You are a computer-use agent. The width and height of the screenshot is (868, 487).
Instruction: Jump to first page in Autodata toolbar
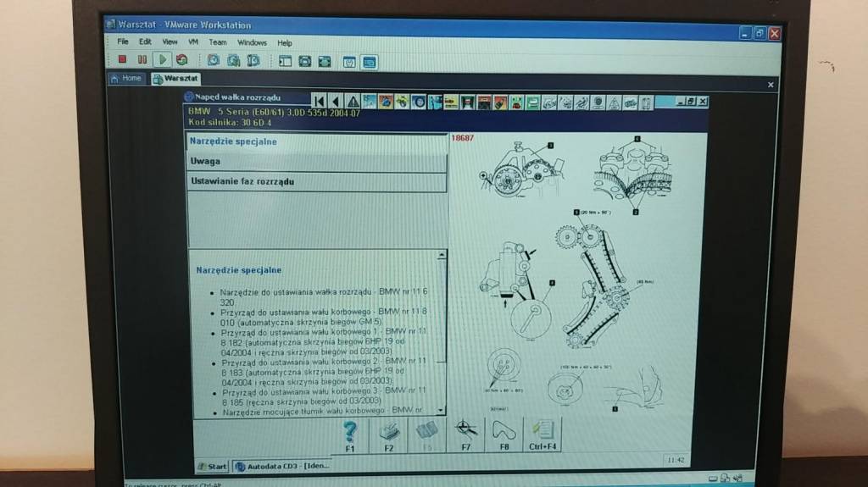[319, 102]
